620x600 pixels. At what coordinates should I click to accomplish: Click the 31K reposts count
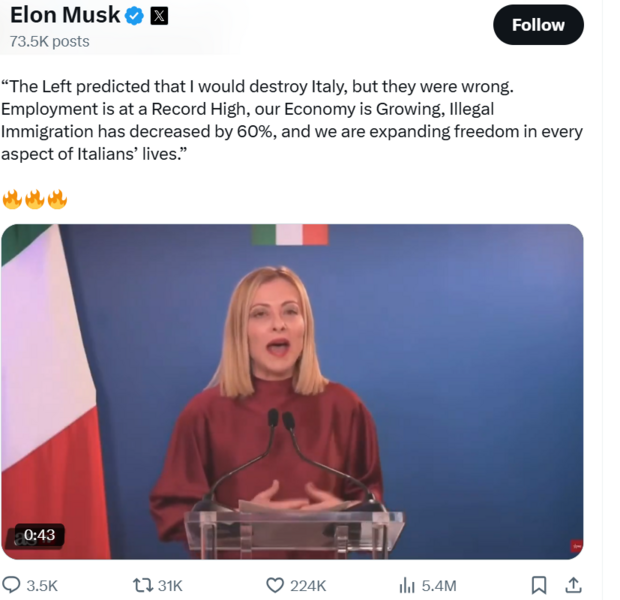170,586
